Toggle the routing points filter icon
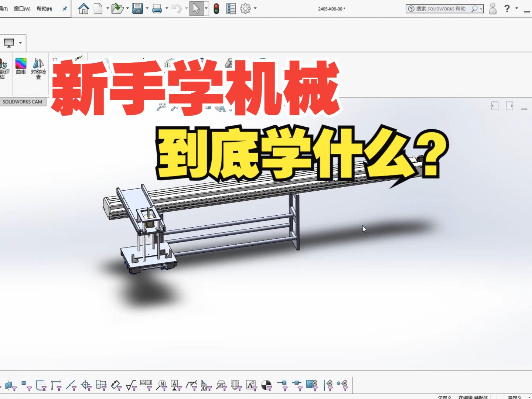Image resolution: width=532 pixels, height=399 pixels. pos(297,386)
